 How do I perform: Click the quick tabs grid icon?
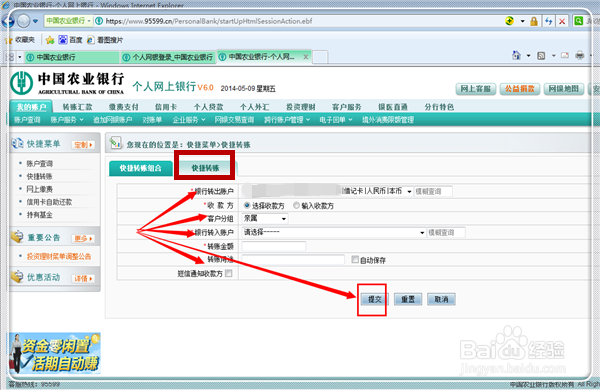(x=10, y=57)
